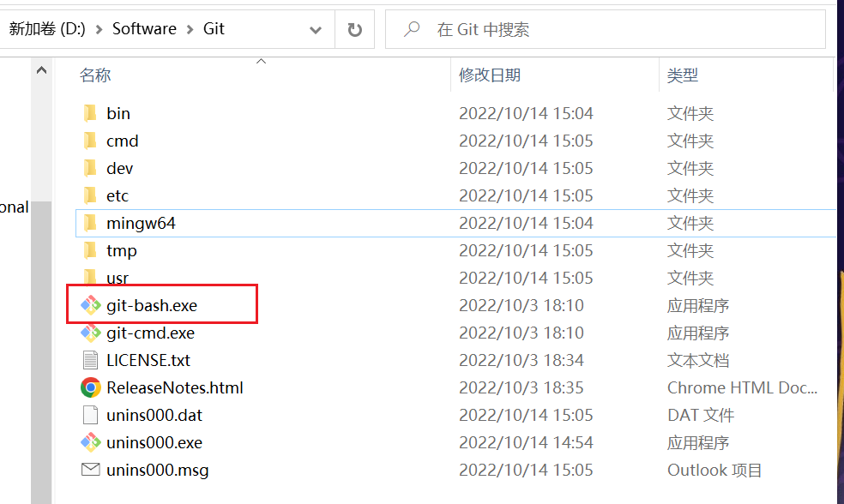Image resolution: width=844 pixels, height=504 pixels.
Task: Click the mingw64 folder icon
Action: tap(90, 223)
